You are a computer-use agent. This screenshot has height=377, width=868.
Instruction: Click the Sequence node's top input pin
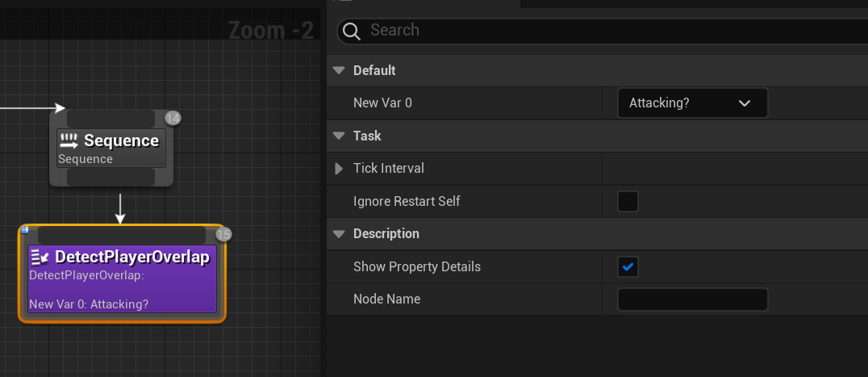(111, 119)
